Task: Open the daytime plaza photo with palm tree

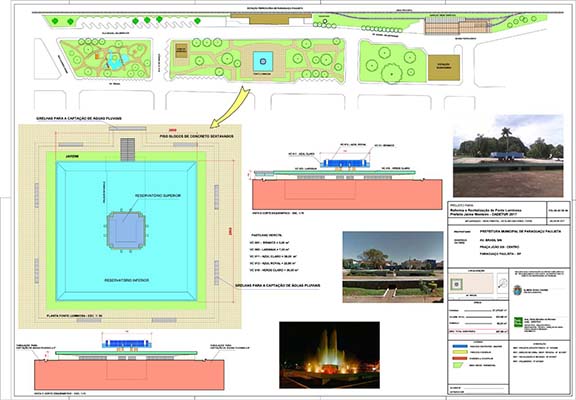Action: (508, 156)
